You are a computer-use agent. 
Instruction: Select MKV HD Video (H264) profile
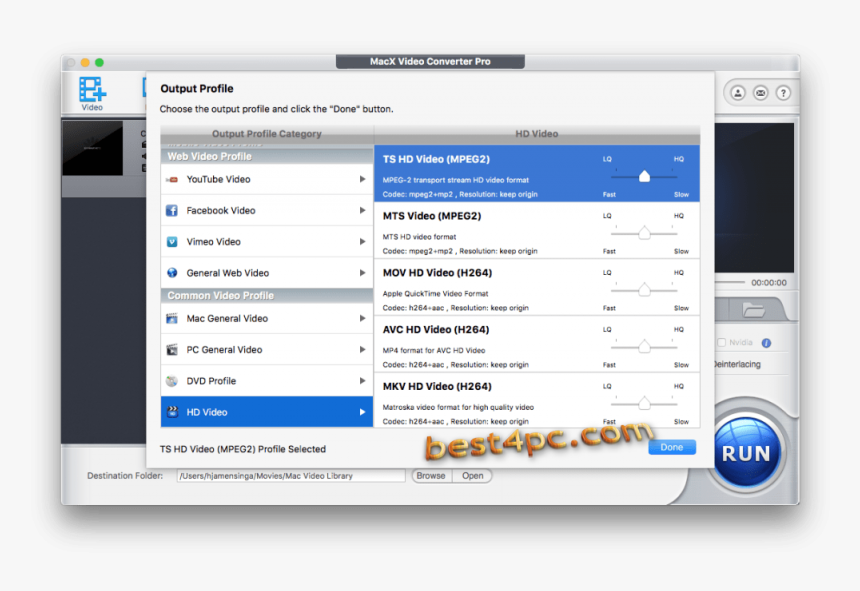point(537,401)
